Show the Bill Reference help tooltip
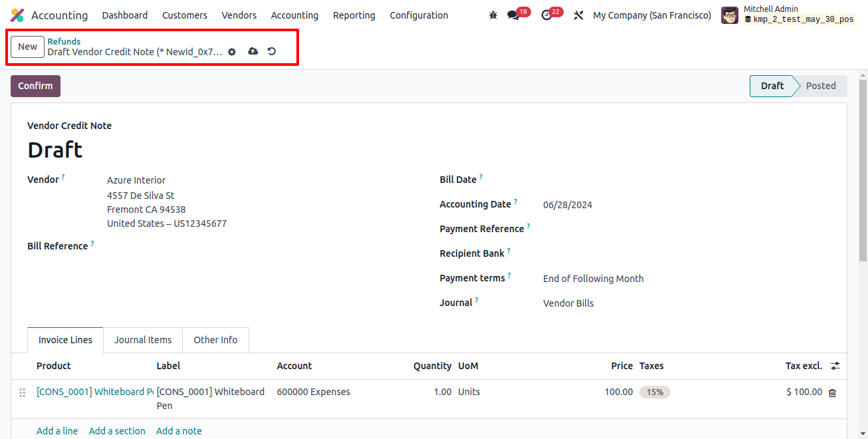Viewport: 868px width, 439px height. [92, 243]
